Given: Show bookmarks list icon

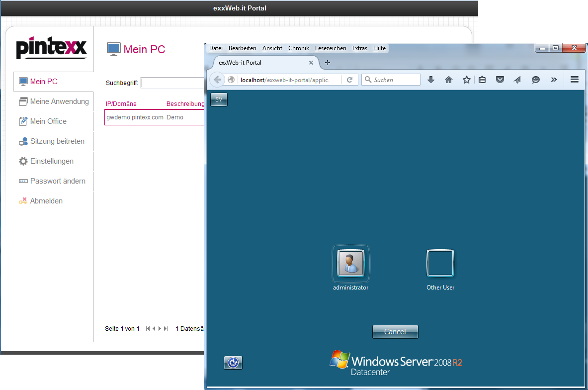Looking at the screenshot, I should (x=482, y=80).
